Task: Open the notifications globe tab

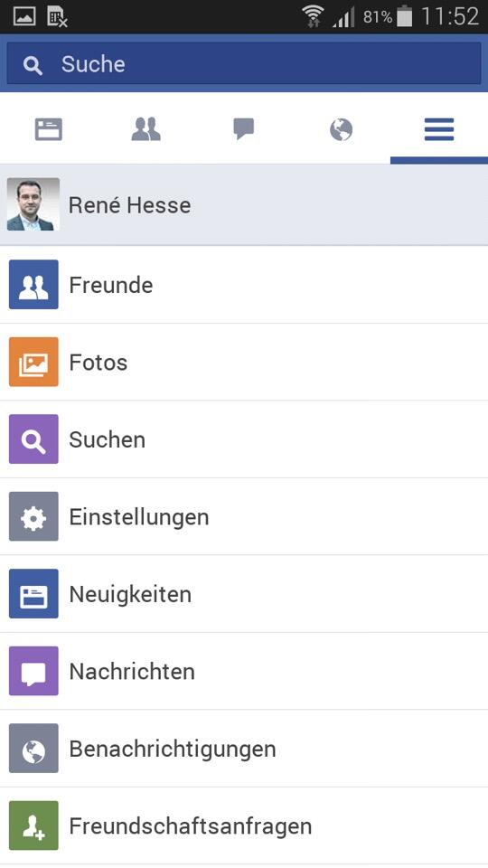Action: [342, 130]
